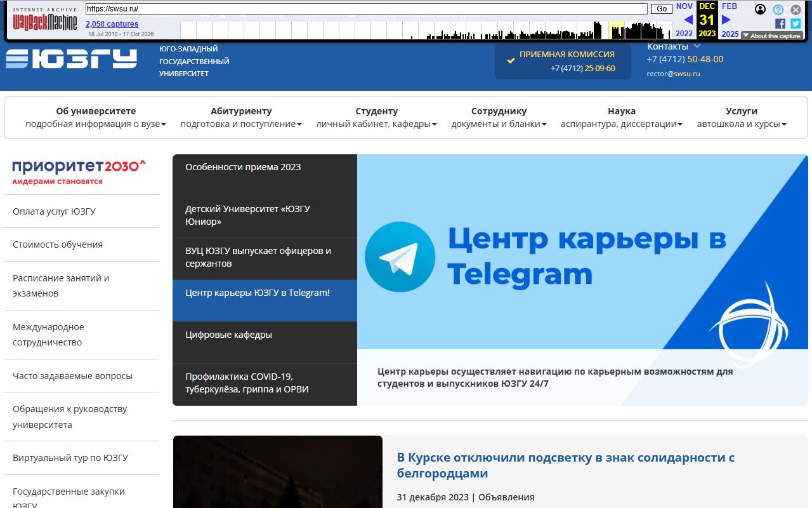This screenshot has width=812, height=508.
Task: Expand the About this capture dropdown
Action: (x=771, y=36)
